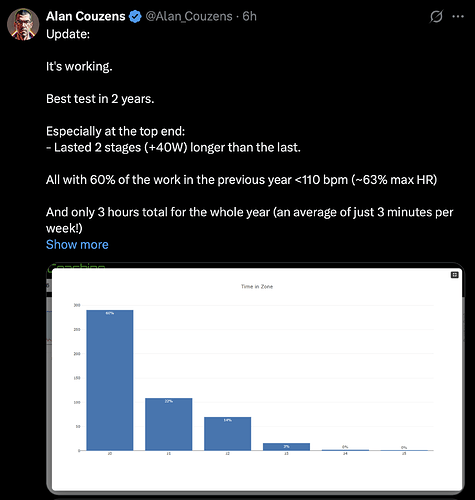475x500 pixels.
Task: Click the Time in Zone chart title
Action: tap(257, 286)
